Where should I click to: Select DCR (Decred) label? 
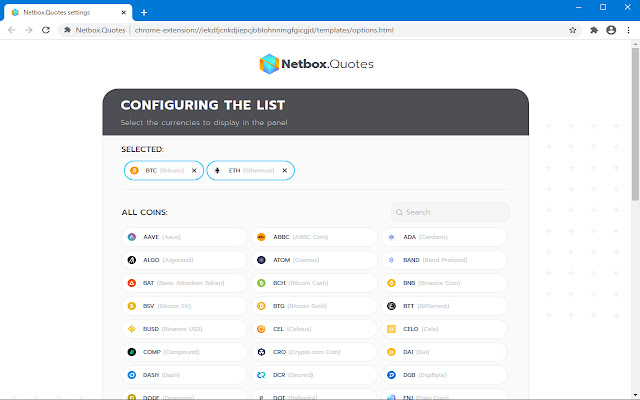293,375
